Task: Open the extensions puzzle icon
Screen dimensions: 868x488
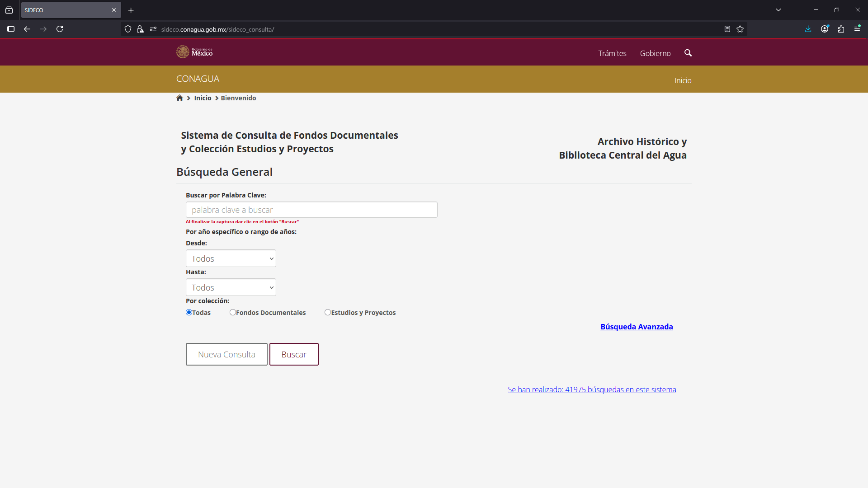Action: coord(841,29)
